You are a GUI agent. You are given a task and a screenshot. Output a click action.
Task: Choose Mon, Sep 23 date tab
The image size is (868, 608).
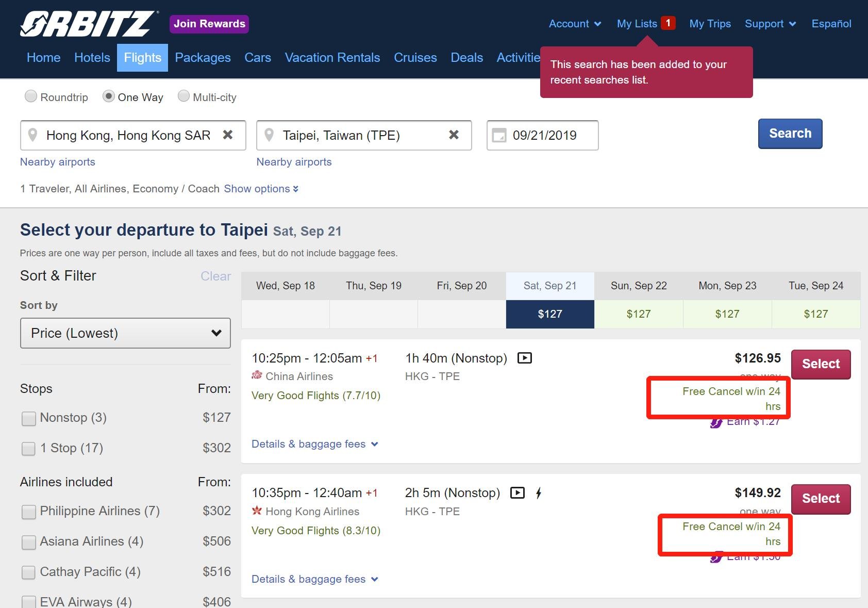pyautogui.click(x=727, y=300)
